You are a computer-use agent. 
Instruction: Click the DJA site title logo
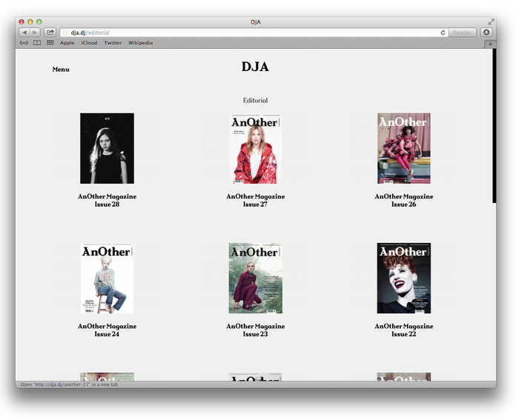255,67
